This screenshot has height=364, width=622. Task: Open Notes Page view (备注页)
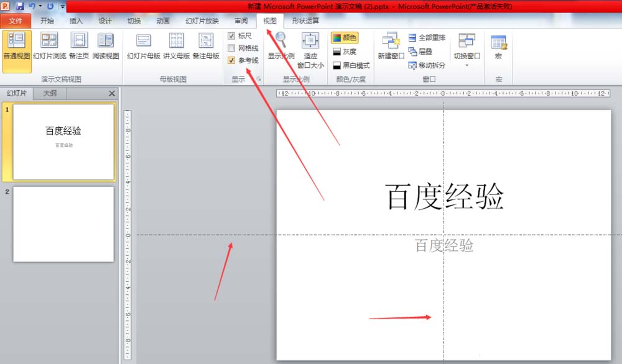point(79,47)
